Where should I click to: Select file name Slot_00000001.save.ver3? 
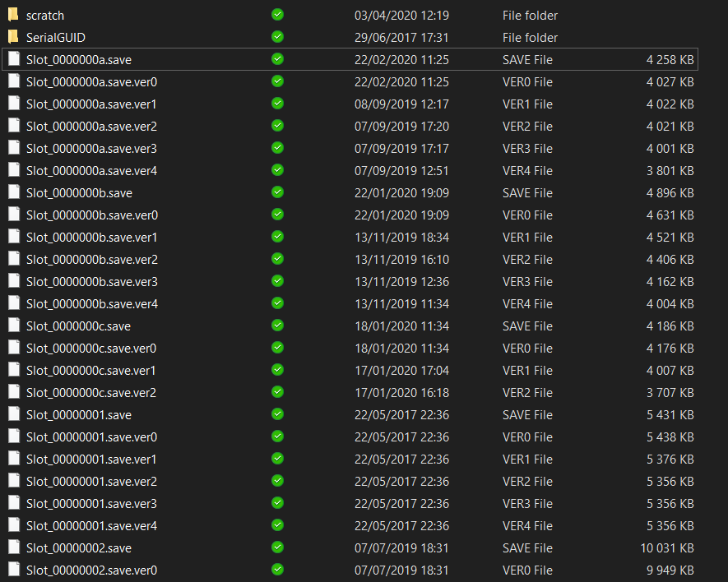click(91, 504)
